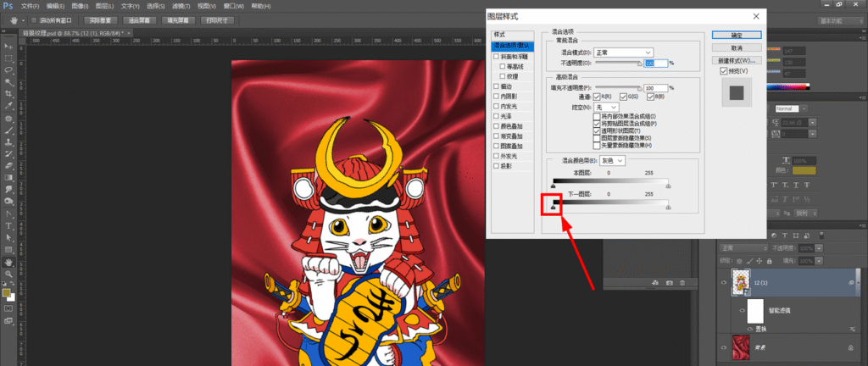Open the 文件(F) menu
The width and height of the screenshot is (868, 366).
[30, 6]
